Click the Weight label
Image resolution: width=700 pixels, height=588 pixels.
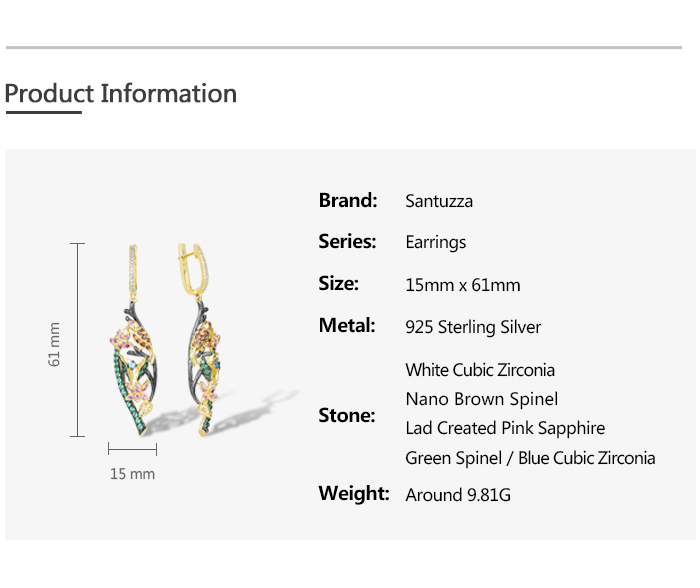pos(353,494)
